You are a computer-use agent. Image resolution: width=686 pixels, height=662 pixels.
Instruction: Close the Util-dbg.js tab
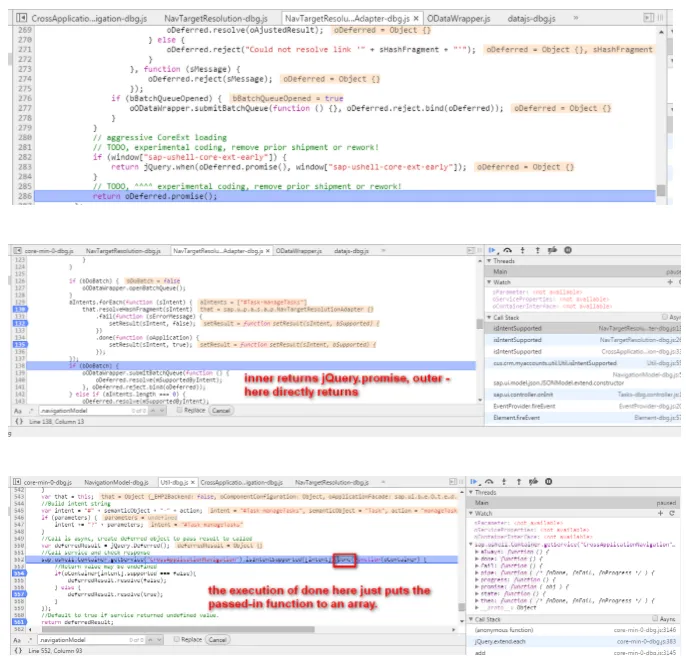coord(192,483)
